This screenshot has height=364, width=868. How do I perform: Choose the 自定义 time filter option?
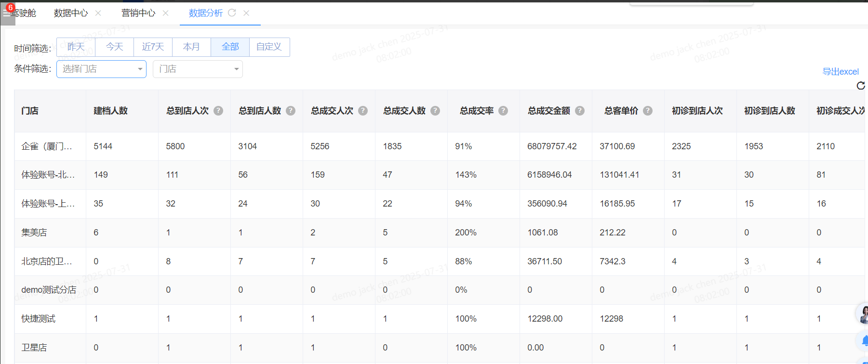click(x=269, y=47)
